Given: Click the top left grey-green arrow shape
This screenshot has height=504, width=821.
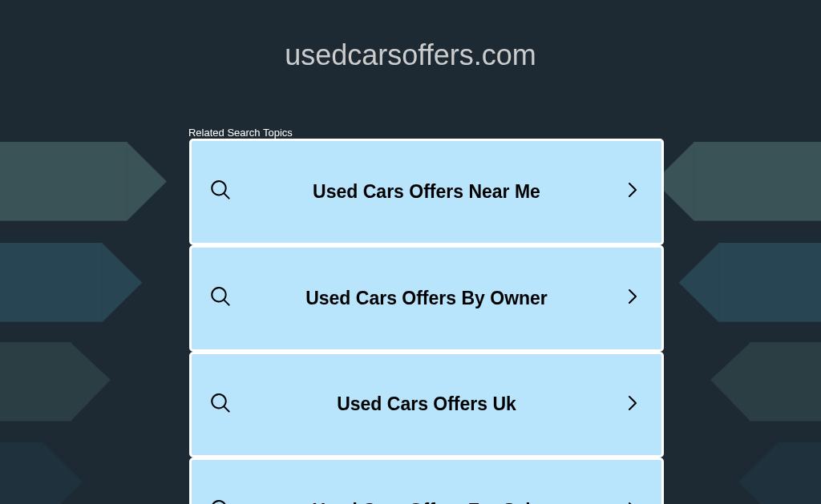Looking at the screenshot, I should click(83, 181).
